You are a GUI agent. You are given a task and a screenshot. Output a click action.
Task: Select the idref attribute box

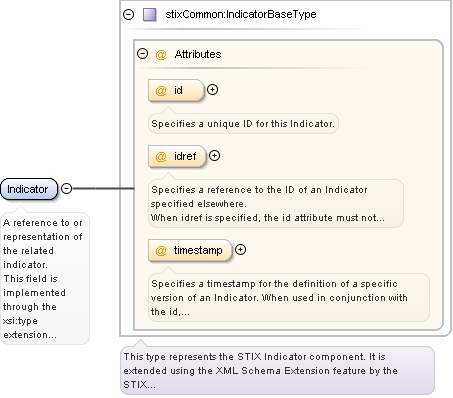(177, 156)
